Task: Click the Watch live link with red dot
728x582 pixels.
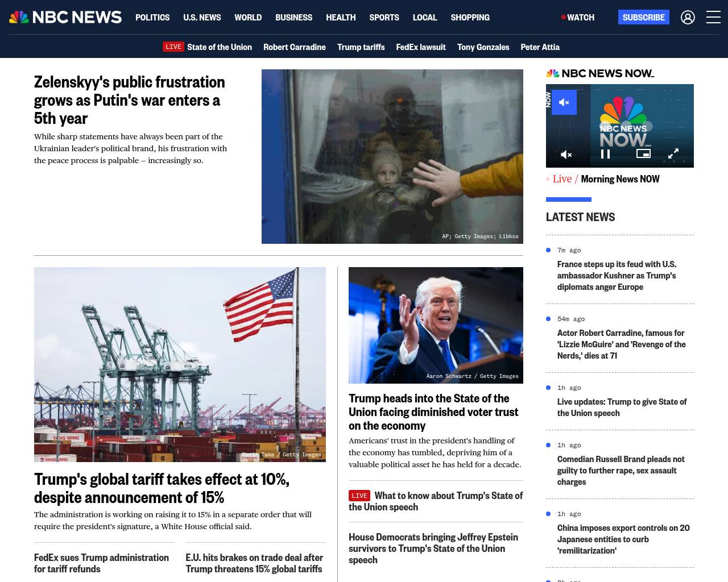Action: pyautogui.click(x=578, y=18)
